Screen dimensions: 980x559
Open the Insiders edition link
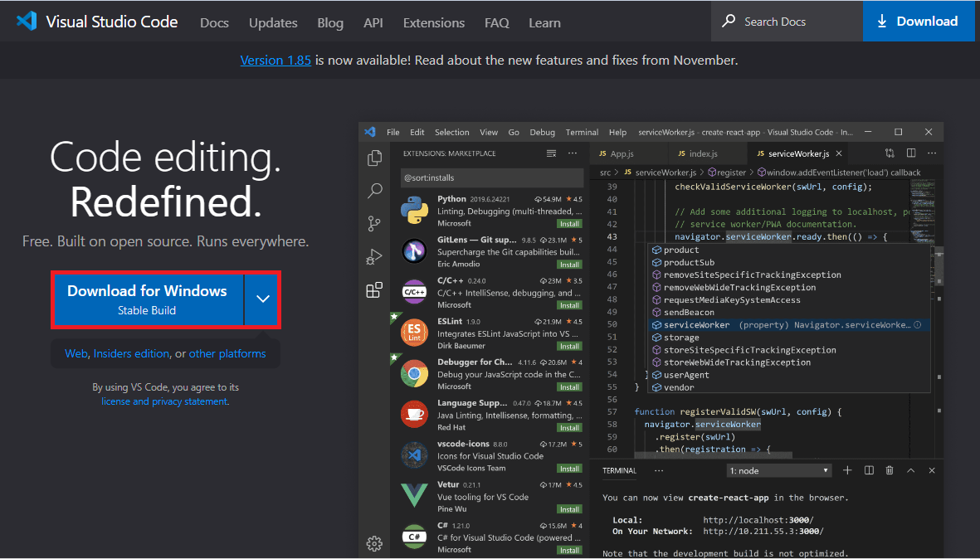click(131, 353)
